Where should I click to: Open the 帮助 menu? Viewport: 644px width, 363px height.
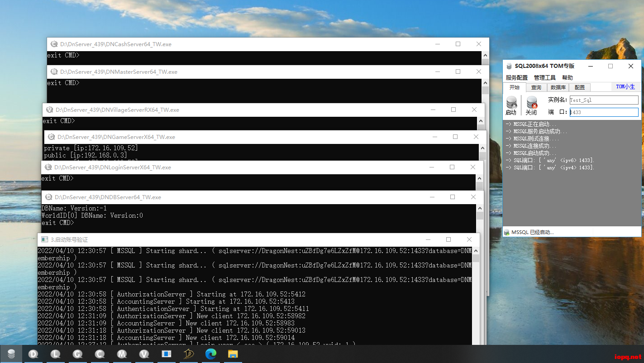click(x=568, y=78)
